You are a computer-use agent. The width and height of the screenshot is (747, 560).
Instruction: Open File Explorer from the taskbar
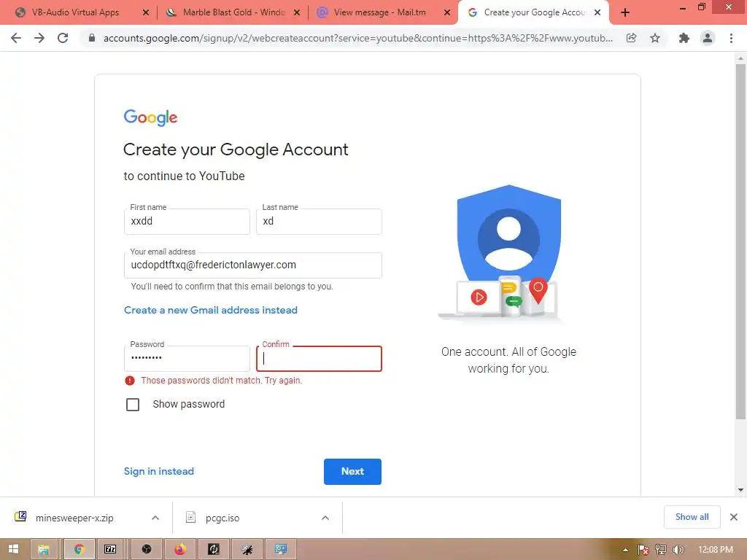coord(43,549)
